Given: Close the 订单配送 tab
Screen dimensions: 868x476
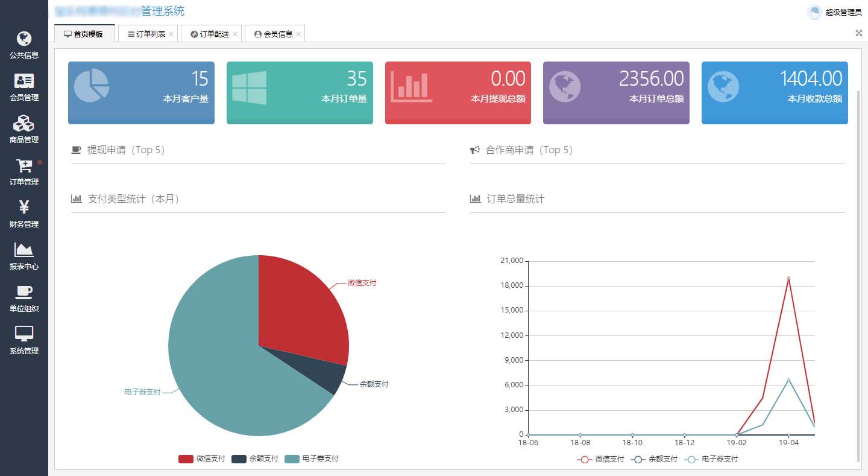Looking at the screenshot, I should [x=235, y=34].
